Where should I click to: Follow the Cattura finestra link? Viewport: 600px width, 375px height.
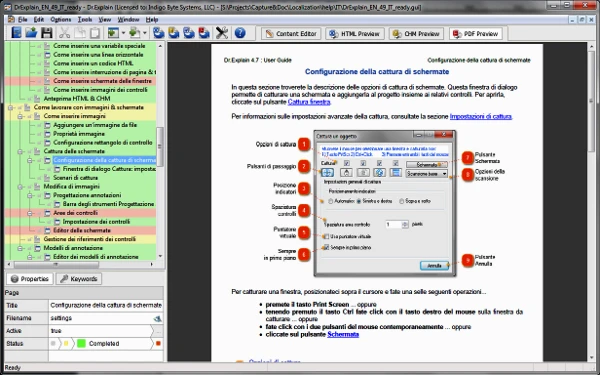tap(309, 102)
